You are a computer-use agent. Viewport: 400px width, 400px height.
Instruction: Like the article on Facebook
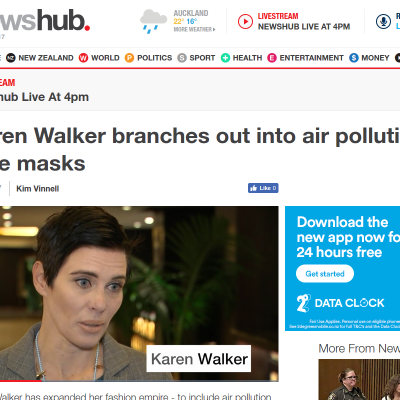[263, 188]
